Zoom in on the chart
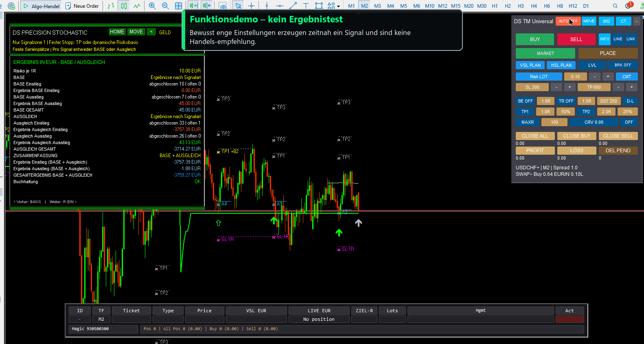 coord(152,6)
